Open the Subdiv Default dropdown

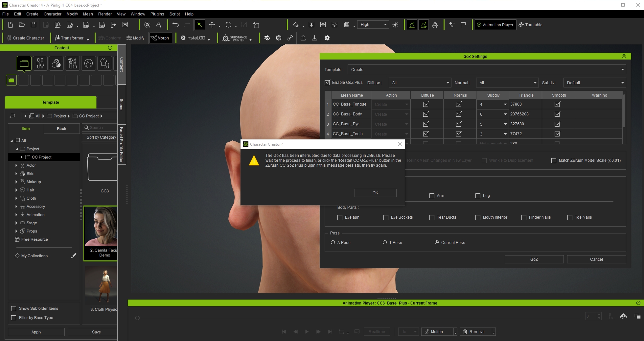point(594,83)
